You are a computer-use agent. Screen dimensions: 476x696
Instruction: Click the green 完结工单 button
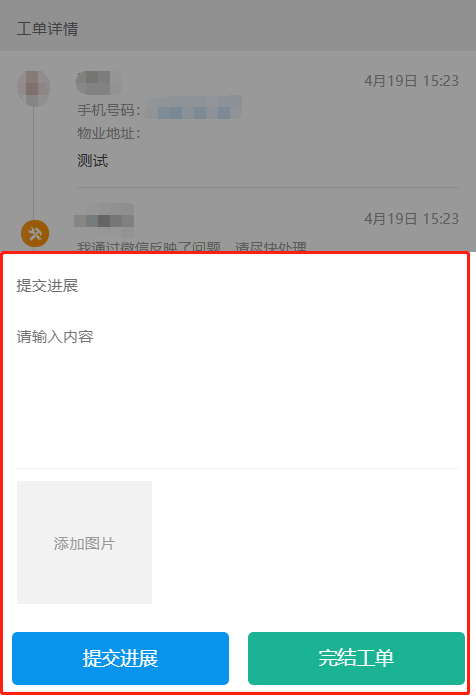point(356,658)
